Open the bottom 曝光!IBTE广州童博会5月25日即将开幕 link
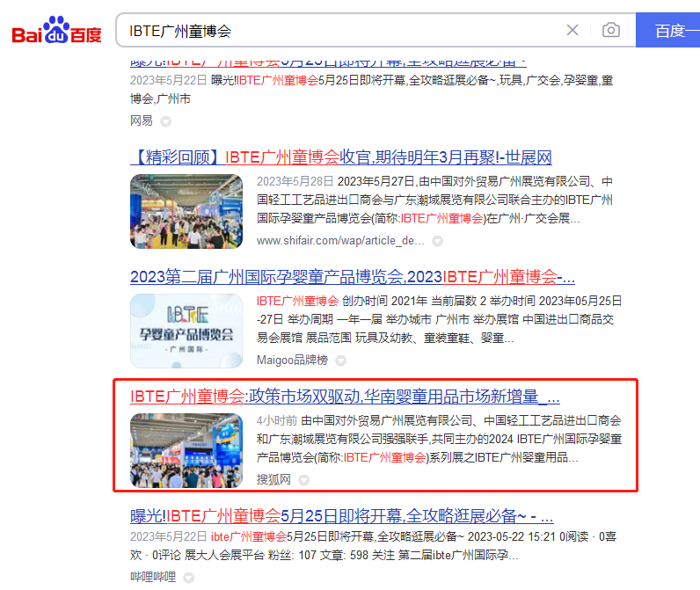This screenshot has width=700, height=590. coord(341,516)
